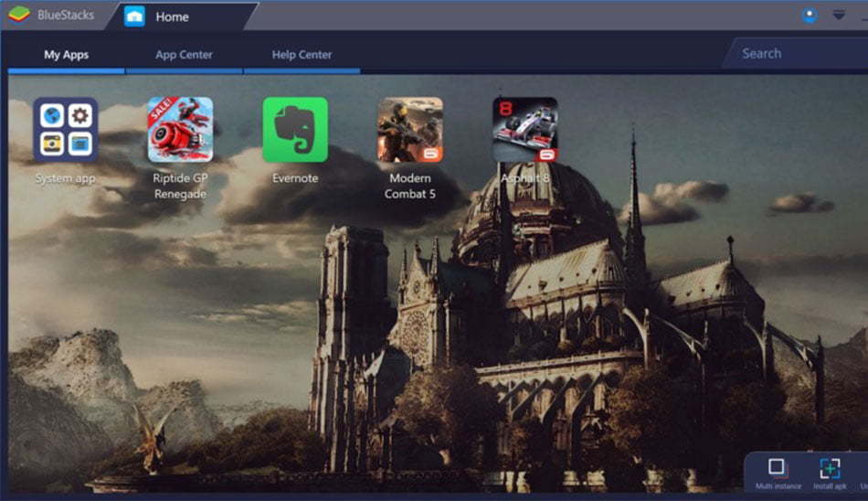Click the BlueStacks logo icon
This screenshot has width=868, height=501.
(19, 15)
